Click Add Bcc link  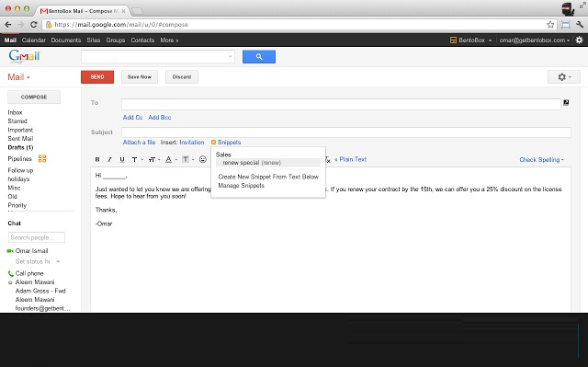click(x=159, y=118)
